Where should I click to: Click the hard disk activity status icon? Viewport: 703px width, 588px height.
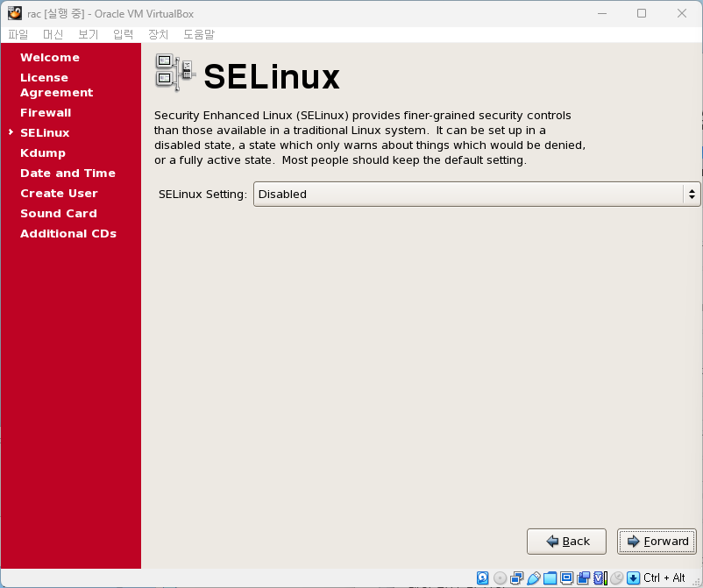click(x=482, y=578)
